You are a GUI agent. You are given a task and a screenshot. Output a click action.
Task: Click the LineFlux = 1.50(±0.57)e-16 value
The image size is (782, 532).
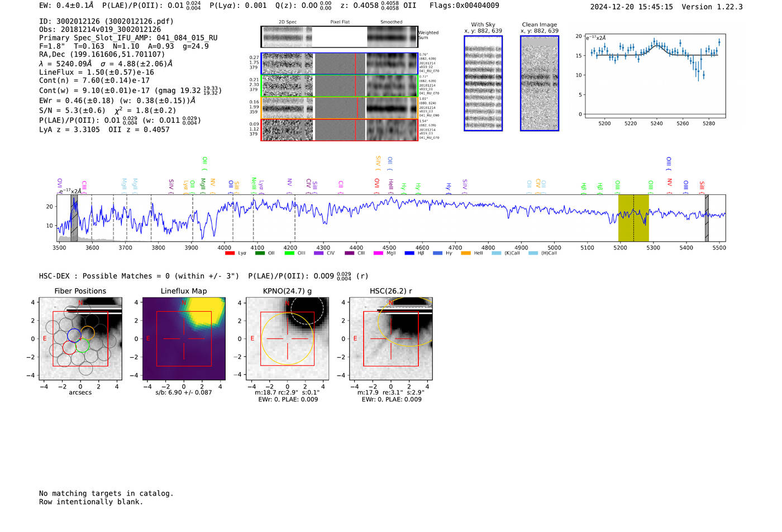pyautogui.click(x=97, y=72)
